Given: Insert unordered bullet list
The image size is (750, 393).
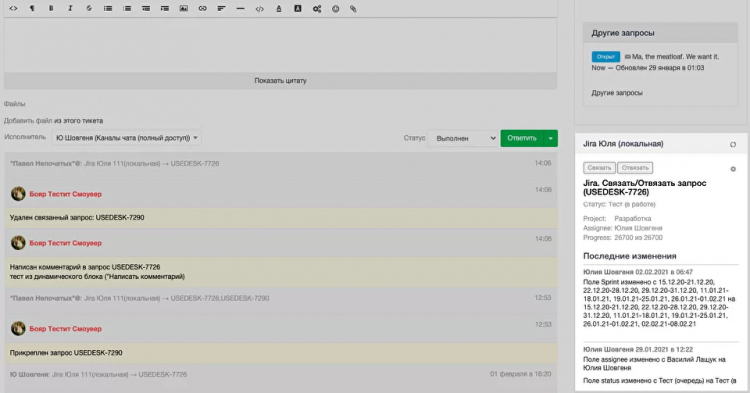Looking at the screenshot, I should (x=108, y=9).
